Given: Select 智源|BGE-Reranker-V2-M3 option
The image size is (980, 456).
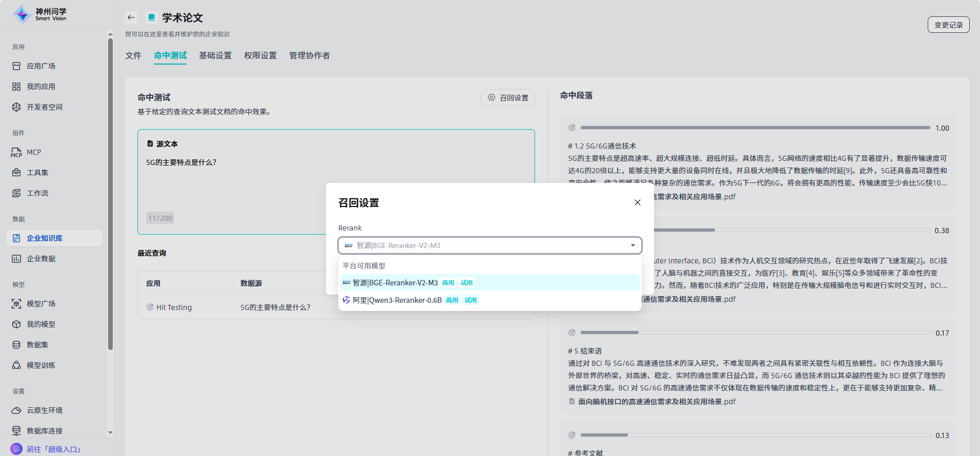Looking at the screenshot, I should 395,283.
